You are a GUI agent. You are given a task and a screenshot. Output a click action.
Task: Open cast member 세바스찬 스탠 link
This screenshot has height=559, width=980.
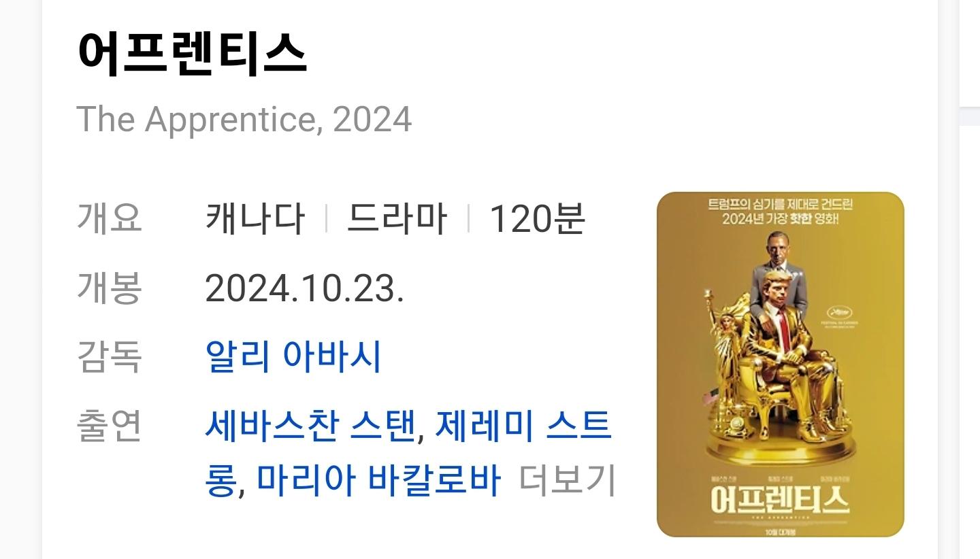click(x=310, y=426)
